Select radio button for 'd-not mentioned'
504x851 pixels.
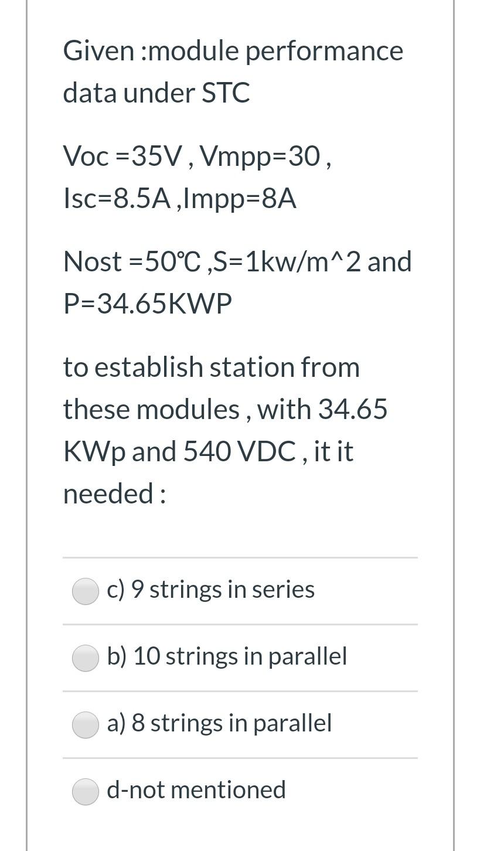[x=86, y=791]
